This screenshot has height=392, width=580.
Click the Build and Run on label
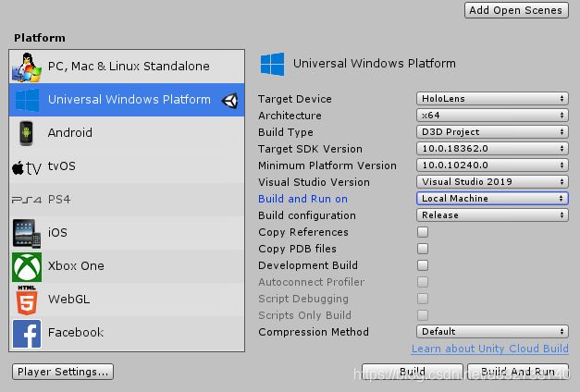(x=302, y=199)
